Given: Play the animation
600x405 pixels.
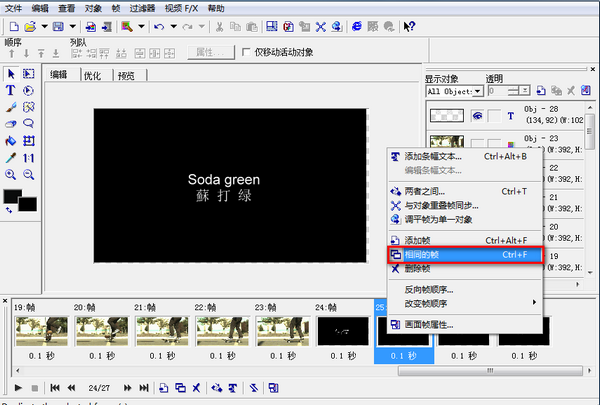Looking at the screenshot, I should click(18, 388).
